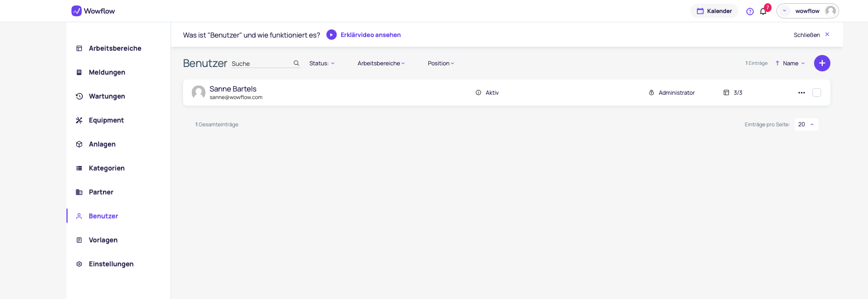Click the wowflow profile avatar

point(830,11)
